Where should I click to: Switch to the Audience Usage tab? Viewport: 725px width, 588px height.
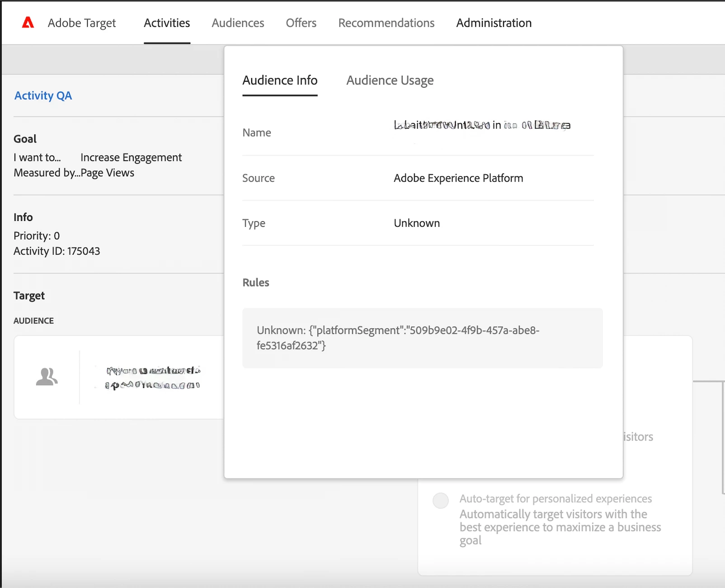click(390, 80)
